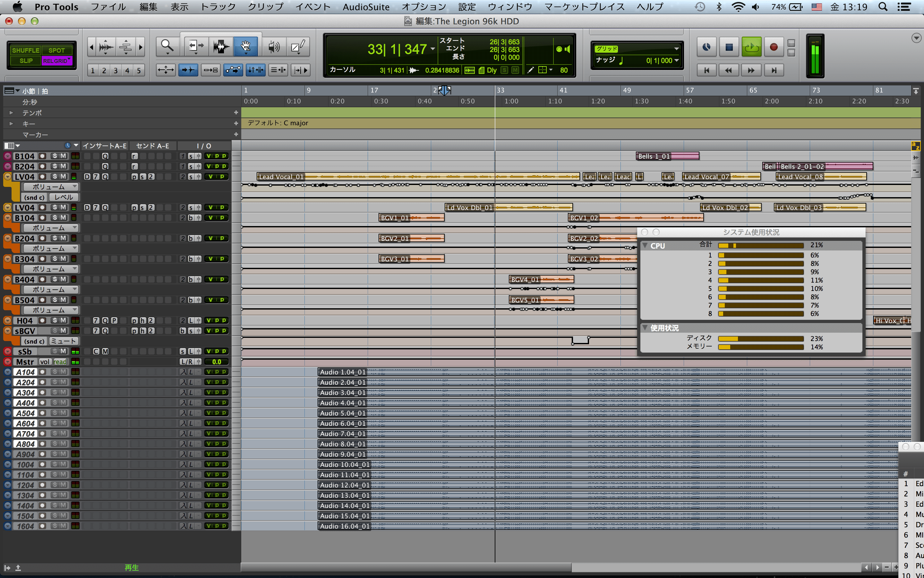Image resolution: width=924 pixels, height=578 pixels.
Task: Click the ディスク usage bar
Action: pos(761,339)
